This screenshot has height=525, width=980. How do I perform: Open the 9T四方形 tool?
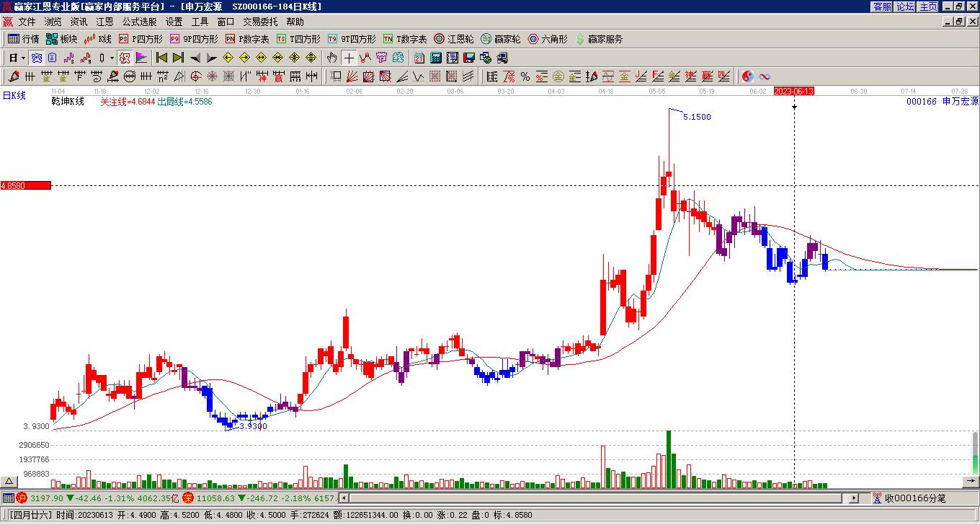pos(352,39)
